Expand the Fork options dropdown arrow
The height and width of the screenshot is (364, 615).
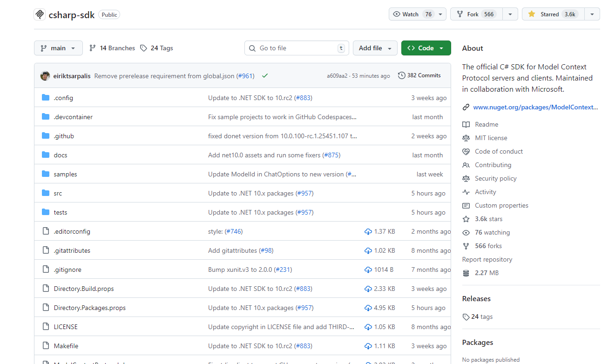(x=510, y=14)
